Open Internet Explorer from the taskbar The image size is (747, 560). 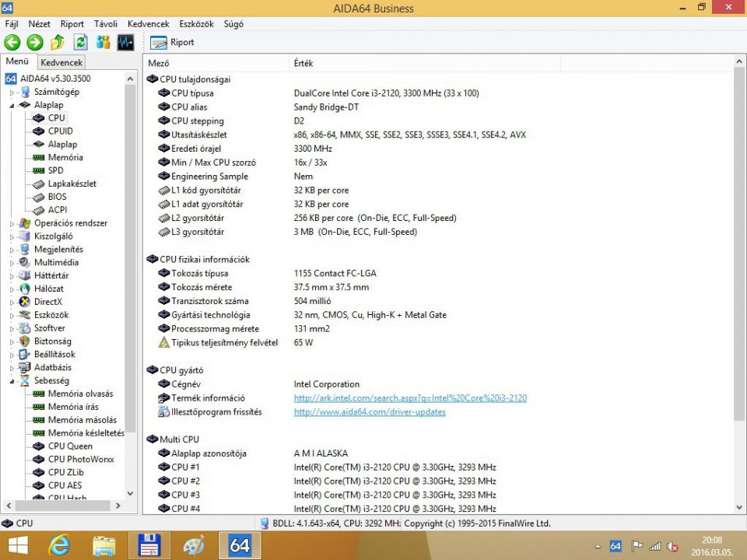coord(60,546)
